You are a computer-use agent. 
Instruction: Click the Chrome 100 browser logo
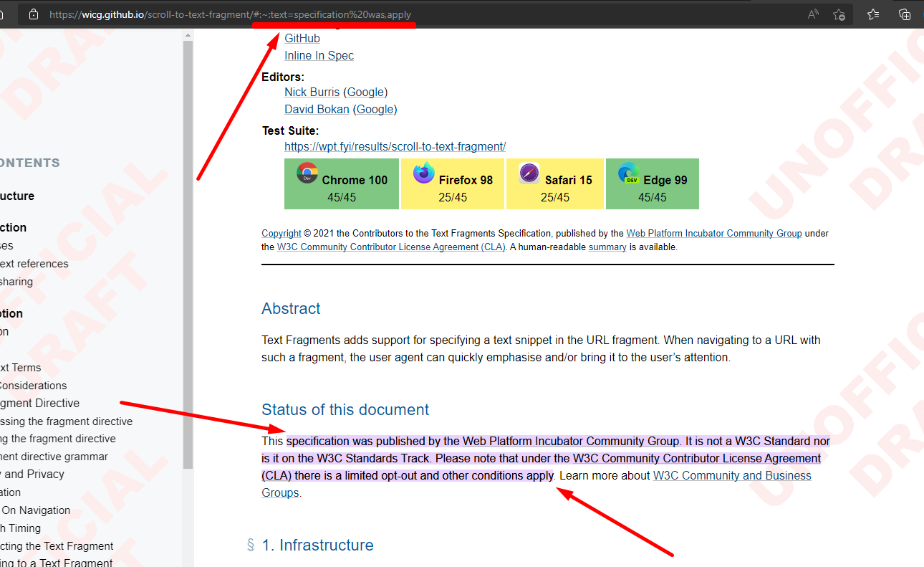pos(307,173)
